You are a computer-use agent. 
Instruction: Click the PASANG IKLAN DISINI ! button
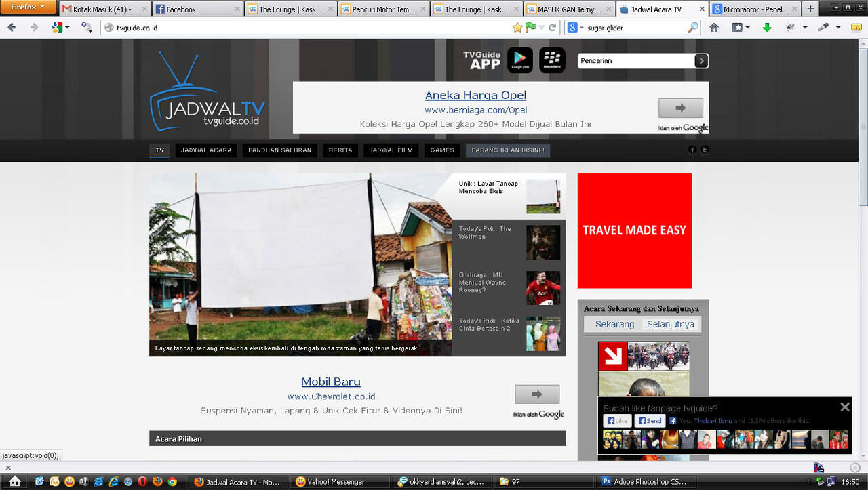[x=508, y=150]
